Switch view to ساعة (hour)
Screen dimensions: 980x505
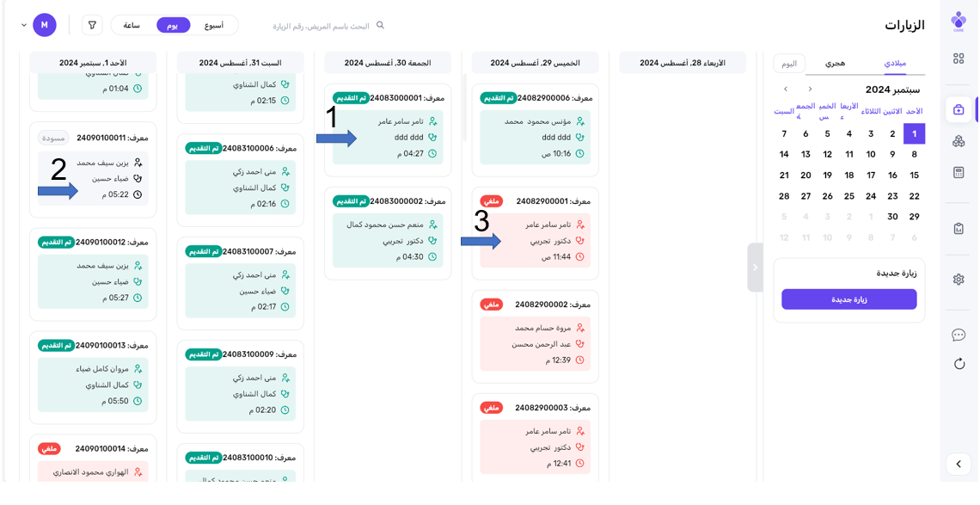coord(132,25)
